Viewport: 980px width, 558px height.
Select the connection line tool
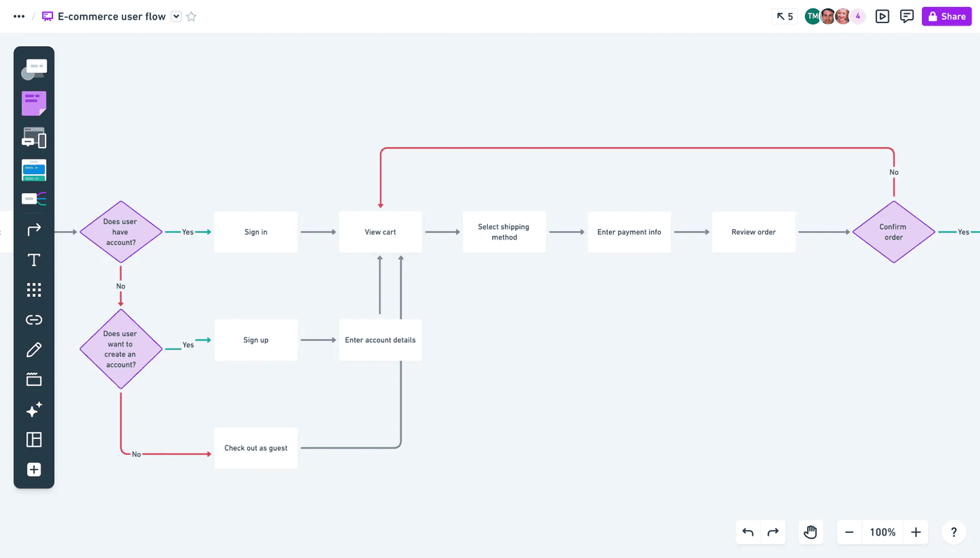pyautogui.click(x=33, y=229)
